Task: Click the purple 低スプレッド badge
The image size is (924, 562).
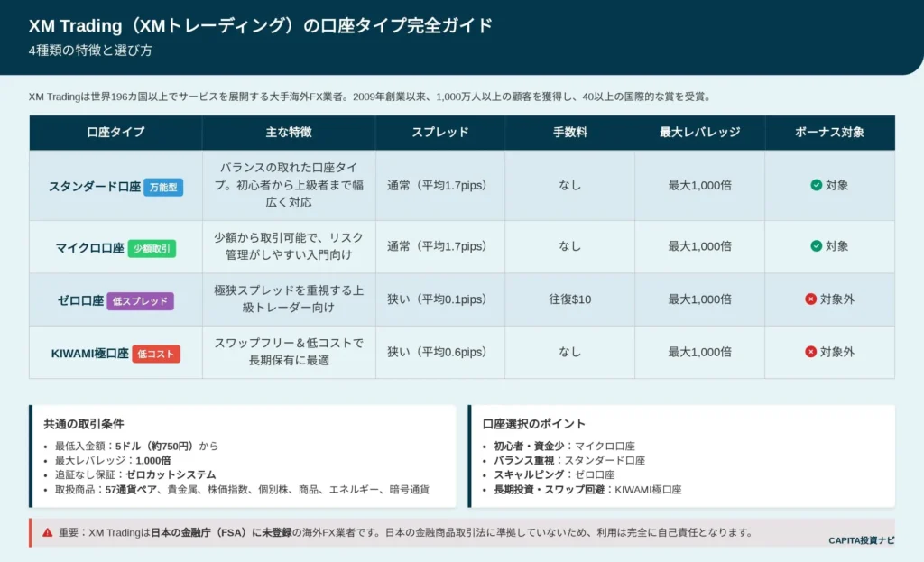Action: click(140, 301)
